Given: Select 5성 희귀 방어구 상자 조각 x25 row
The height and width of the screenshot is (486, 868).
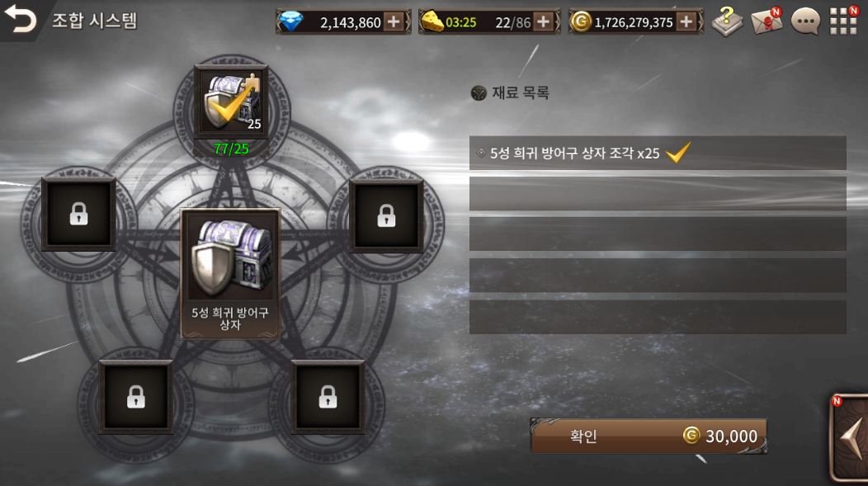Looking at the screenshot, I should [658, 153].
